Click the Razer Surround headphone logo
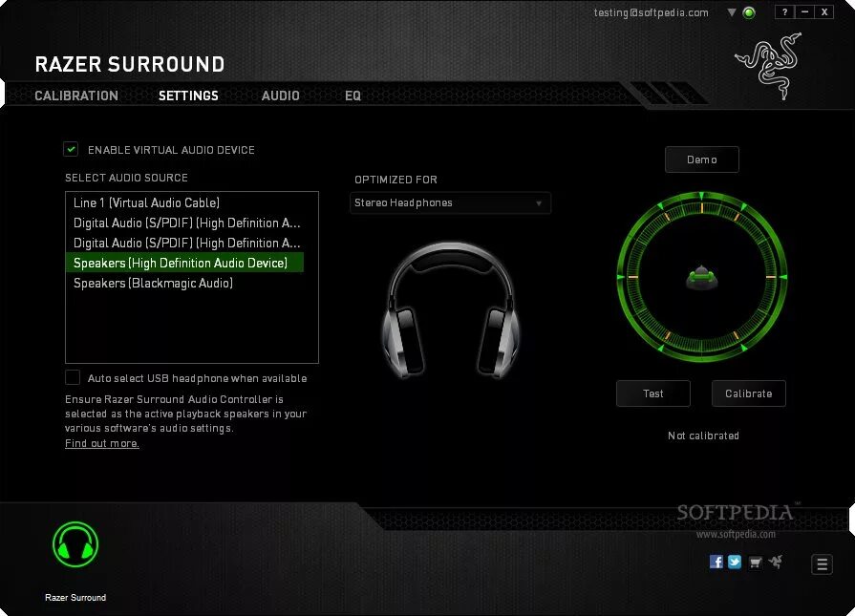855x616 pixels. point(75,545)
